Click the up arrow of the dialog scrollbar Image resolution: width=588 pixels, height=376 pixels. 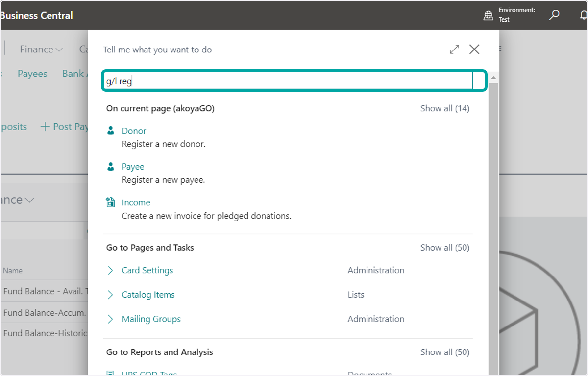493,78
